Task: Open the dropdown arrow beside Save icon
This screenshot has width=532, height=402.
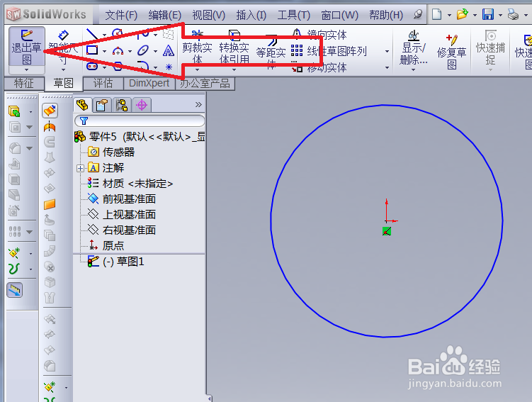Action: [500, 15]
